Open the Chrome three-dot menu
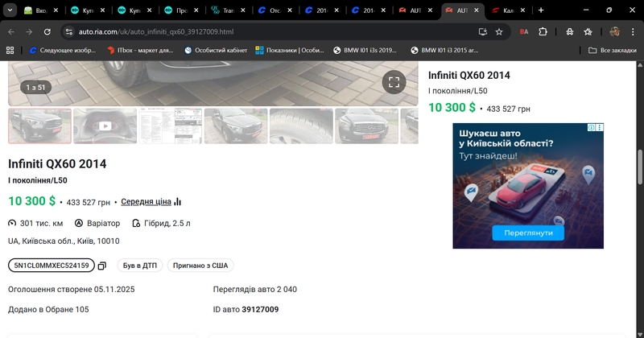 pyautogui.click(x=633, y=31)
